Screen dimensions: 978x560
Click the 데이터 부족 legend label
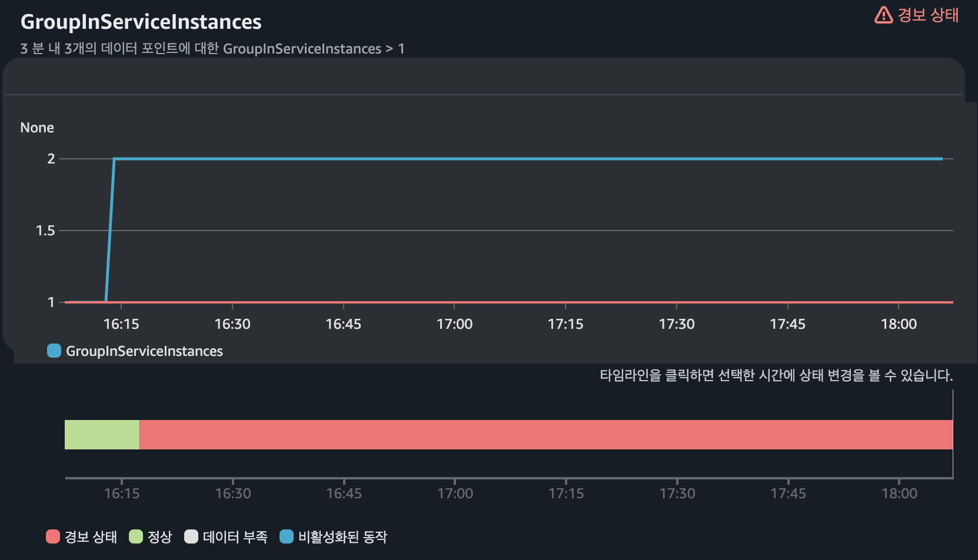click(x=235, y=537)
